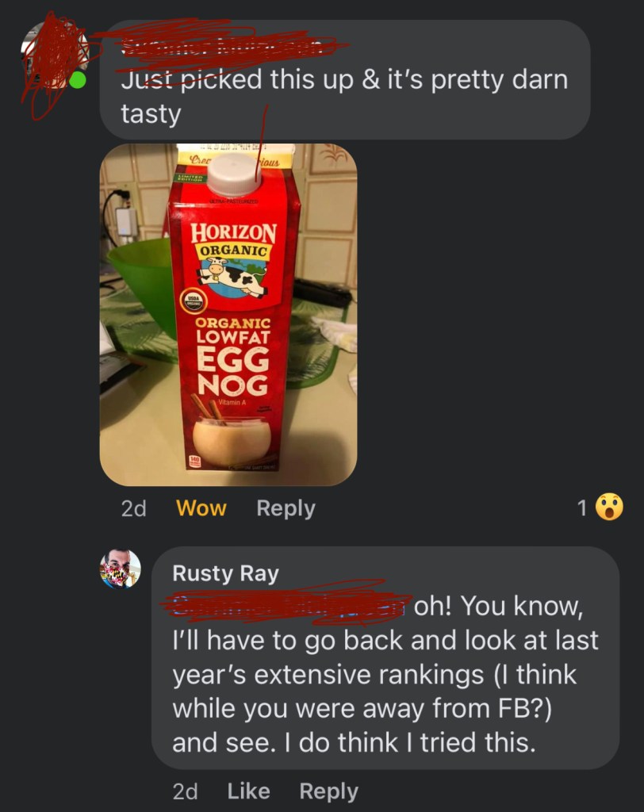This screenshot has height=812, width=644.
Task: Tap the first comment's 2d timestamp
Action: 134,508
